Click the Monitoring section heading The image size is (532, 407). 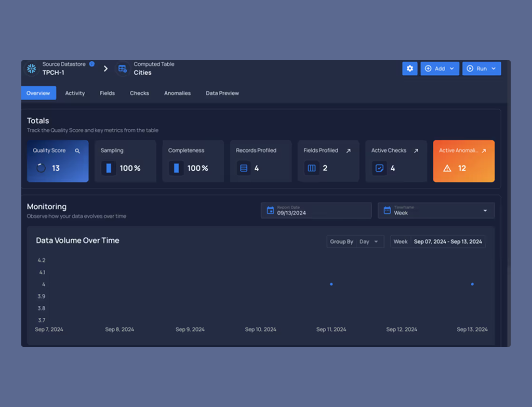pos(47,207)
